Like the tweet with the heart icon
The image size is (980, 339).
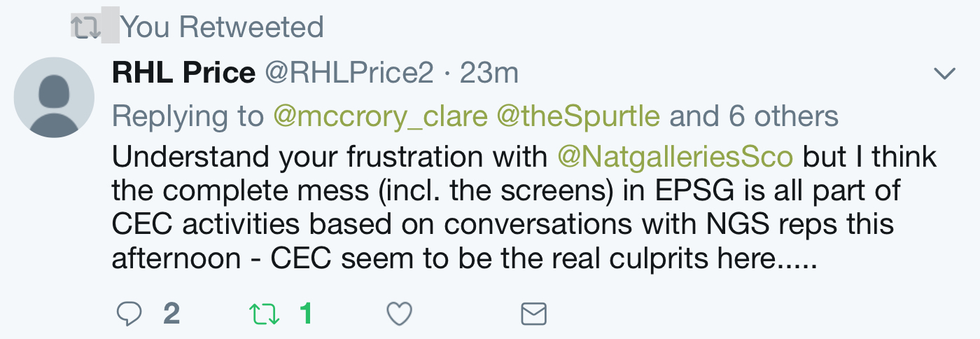399,314
